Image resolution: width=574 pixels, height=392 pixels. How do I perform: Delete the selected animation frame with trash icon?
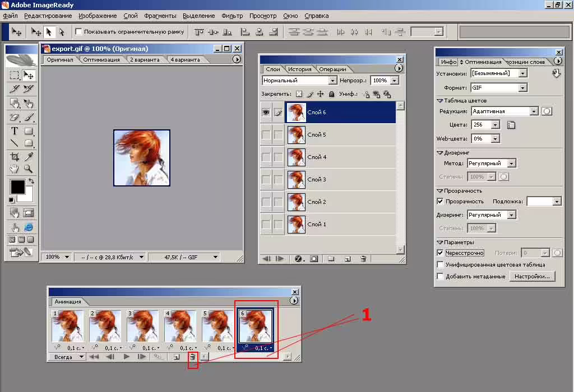point(193,357)
